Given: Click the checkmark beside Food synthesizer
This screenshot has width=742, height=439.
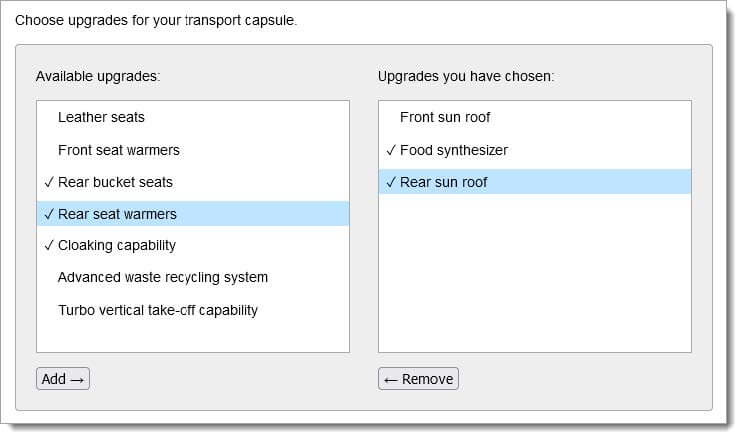Looking at the screenshot, I should [x=391, y=150].
